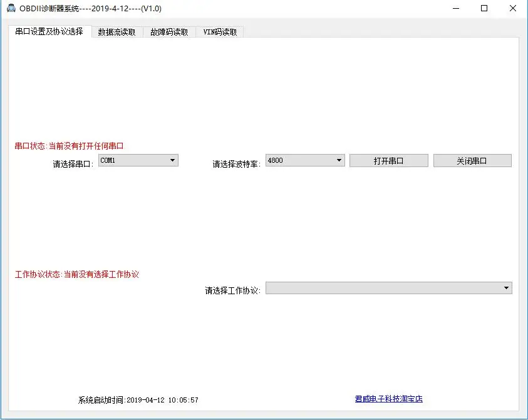The image size is (528, 420).
Task: Switch to the 串口设置及协议选择 tab
Action: (x=49, y=32)
